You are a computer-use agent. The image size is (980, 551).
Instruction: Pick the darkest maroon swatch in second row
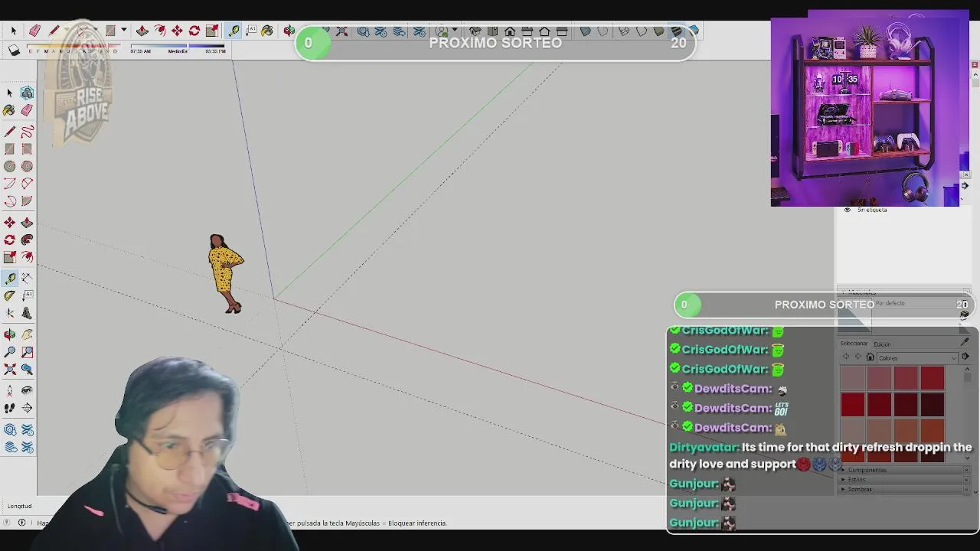(933, 405)
